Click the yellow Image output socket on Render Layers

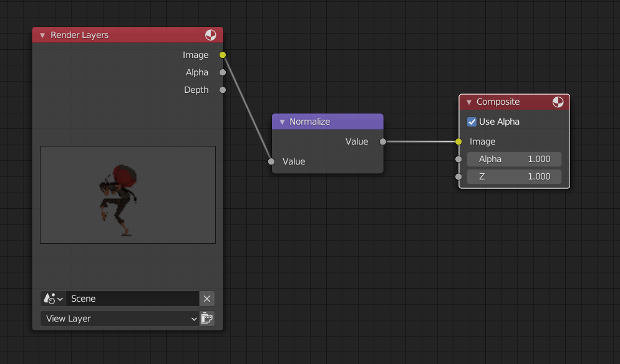pos(223,55)
